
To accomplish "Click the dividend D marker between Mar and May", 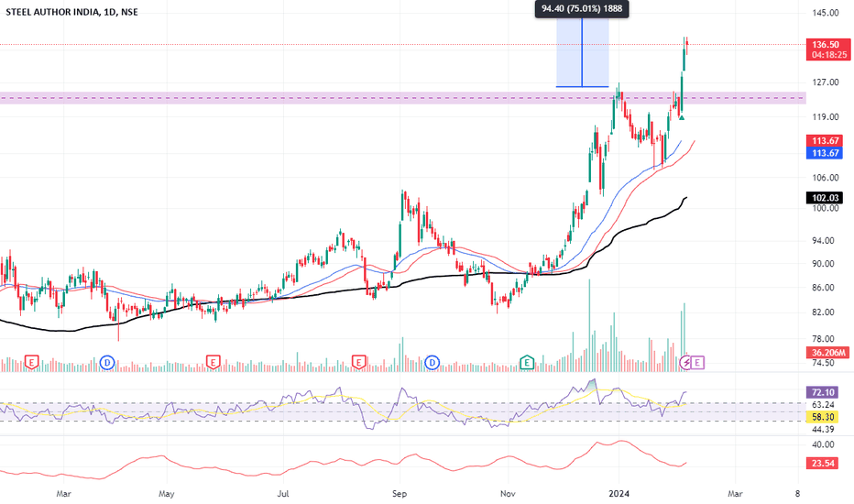I will (107, 362).
